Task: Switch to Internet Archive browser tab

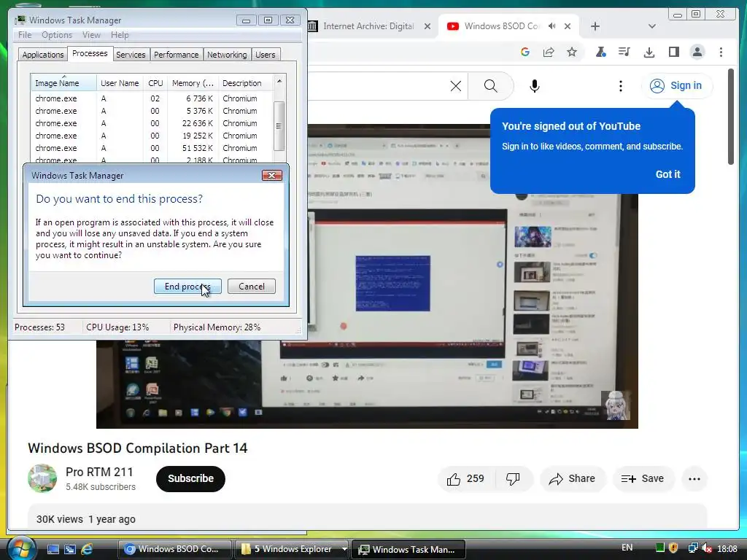Action: click(x=368, y=26)
